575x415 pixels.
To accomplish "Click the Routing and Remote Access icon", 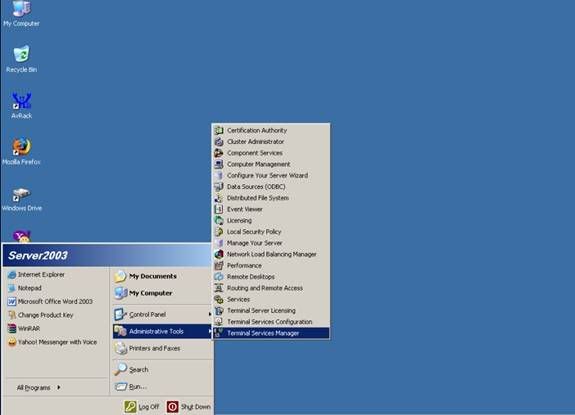I will pyautogui.click(x=219, y=288).
